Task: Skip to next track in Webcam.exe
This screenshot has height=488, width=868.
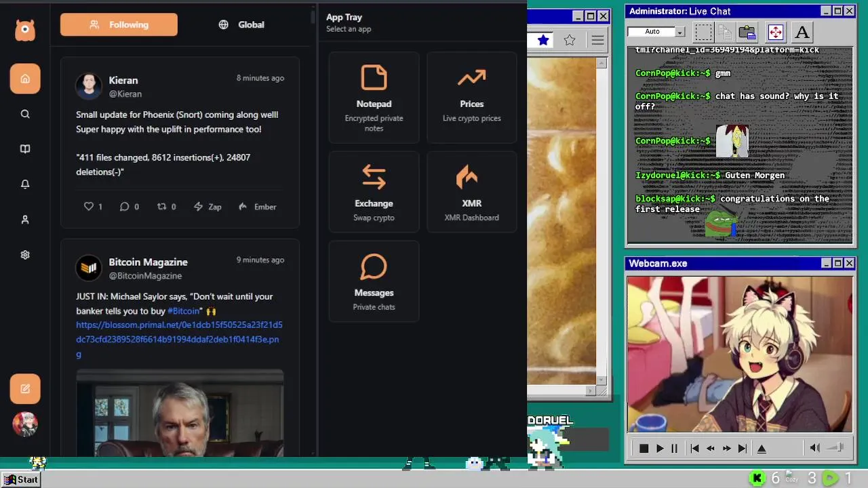Action: (743, 448)
